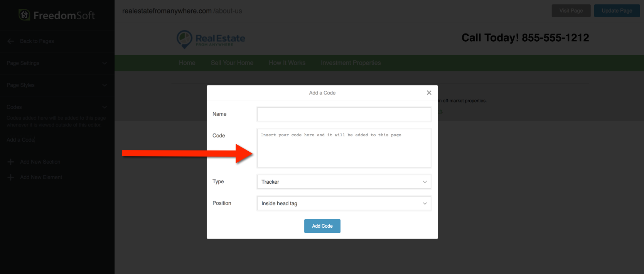Click the Position field label
This screenshot has height=274, width=644.
[222, 203]
